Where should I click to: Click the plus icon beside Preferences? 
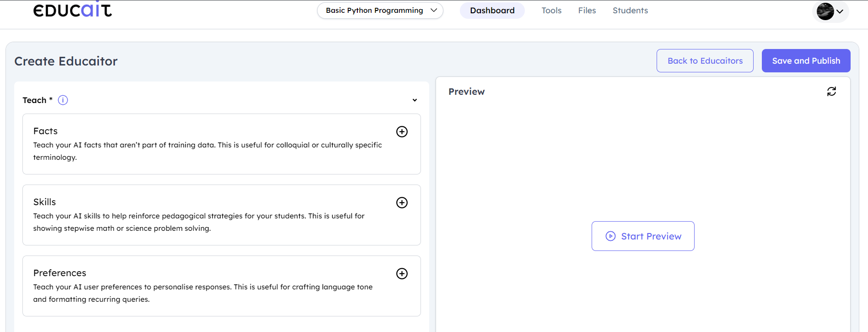(402, 274)
